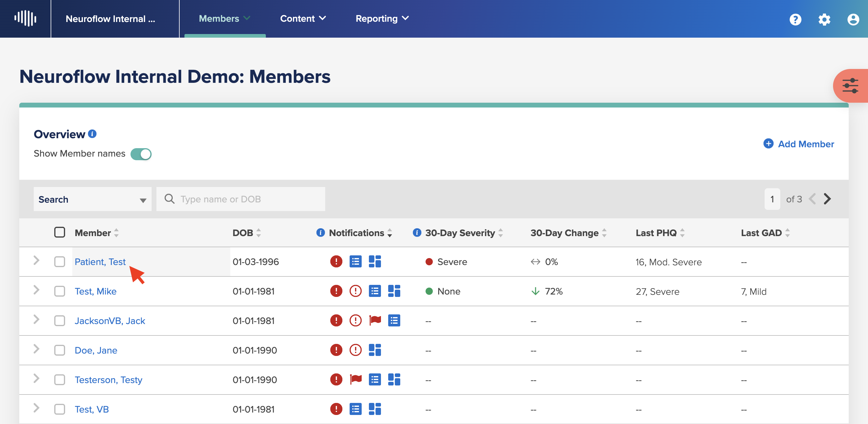Click filled red alert icon for Patient, Test

(x=336, y=261)
